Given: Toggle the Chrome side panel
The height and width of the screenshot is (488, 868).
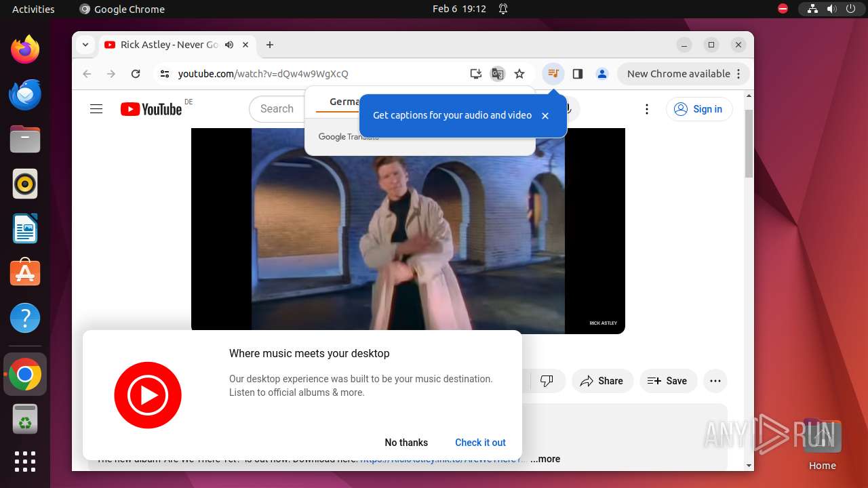Looking at the screenshot, I should [578, 74].
